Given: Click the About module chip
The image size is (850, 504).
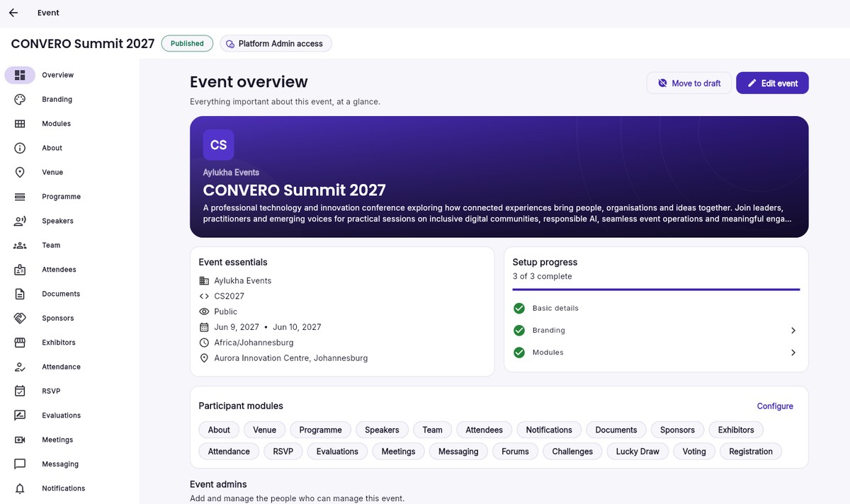Looking at the screenshot, I should (x=219, y=430).
